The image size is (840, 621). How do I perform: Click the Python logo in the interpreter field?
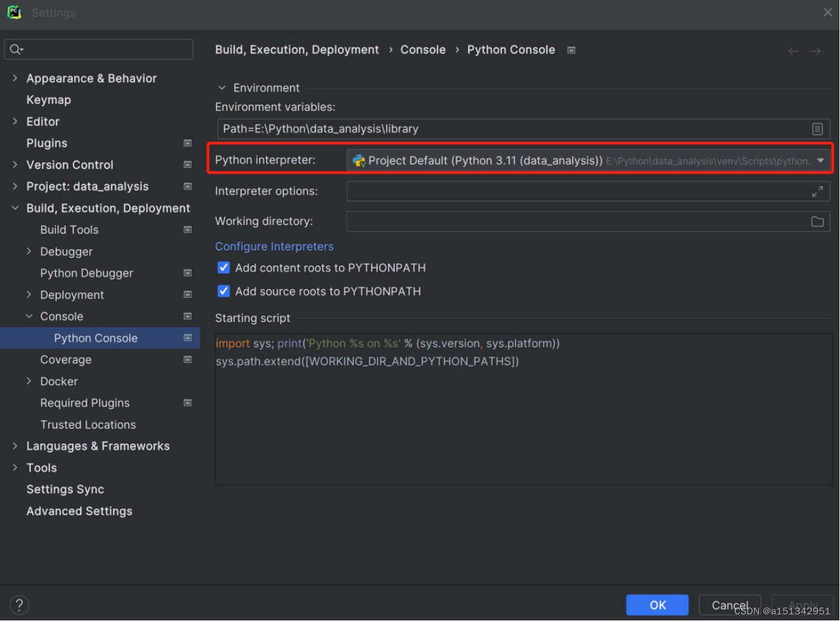[358, 161]
